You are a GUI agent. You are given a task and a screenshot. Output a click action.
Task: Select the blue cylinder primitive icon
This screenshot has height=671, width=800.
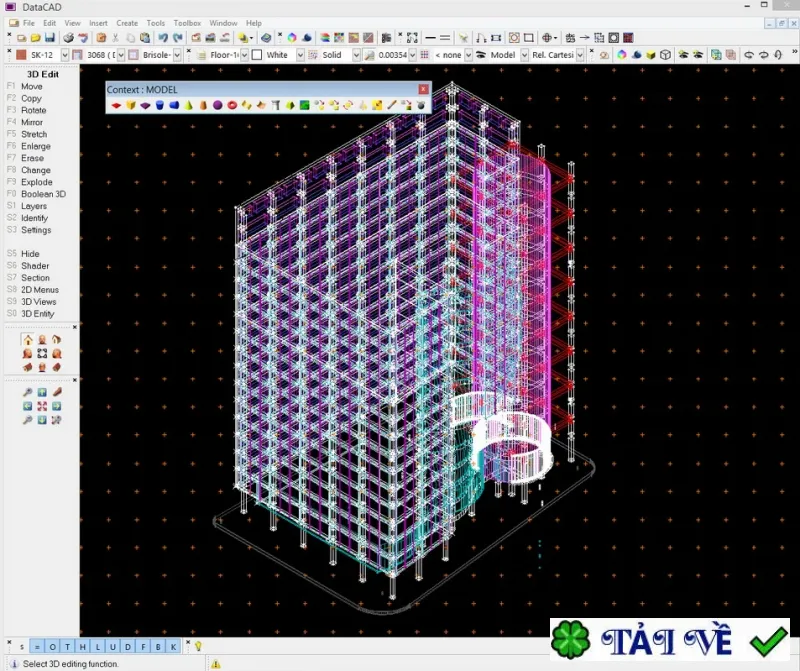160,106
